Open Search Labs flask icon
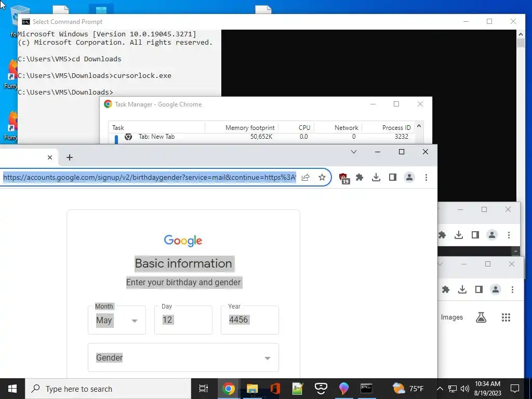532x399 pixels. point(481,317)
